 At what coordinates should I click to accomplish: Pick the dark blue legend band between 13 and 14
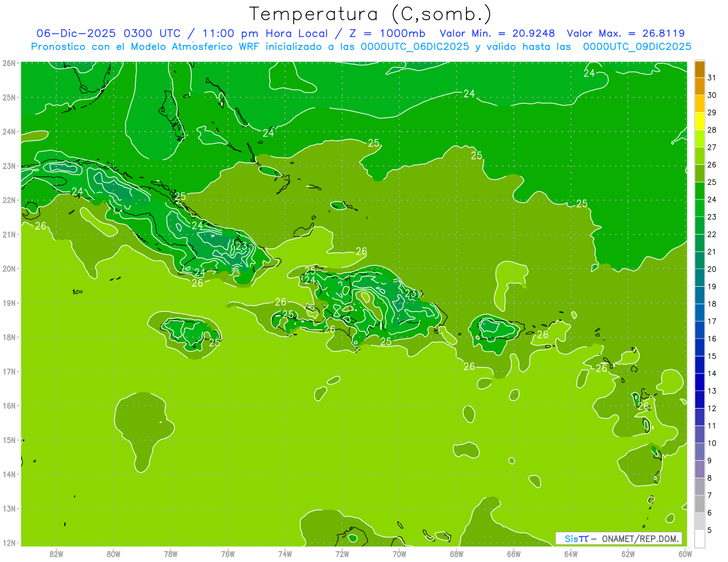pyautogui.click(x=699, y=381)
